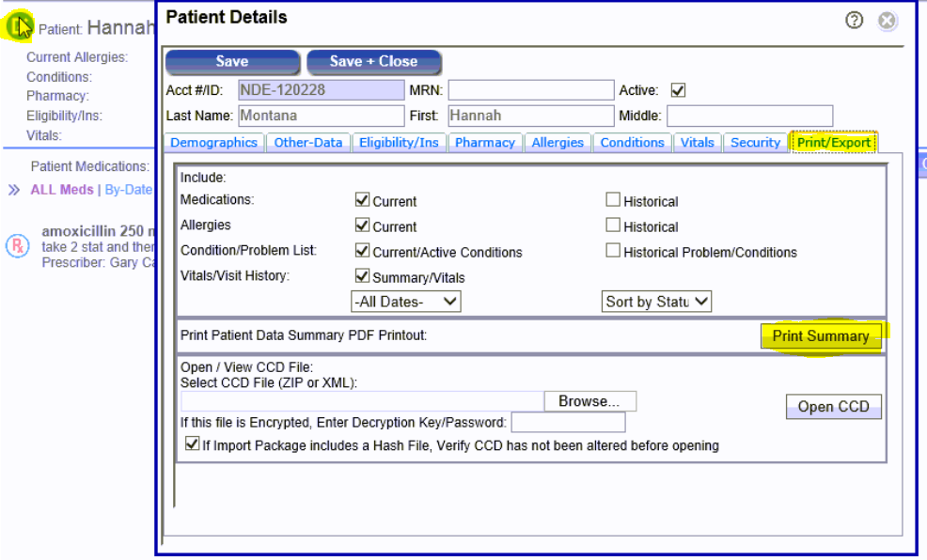Click the By-Date medications link
Screen dimensions: 927x560
[x=129, y=190]
